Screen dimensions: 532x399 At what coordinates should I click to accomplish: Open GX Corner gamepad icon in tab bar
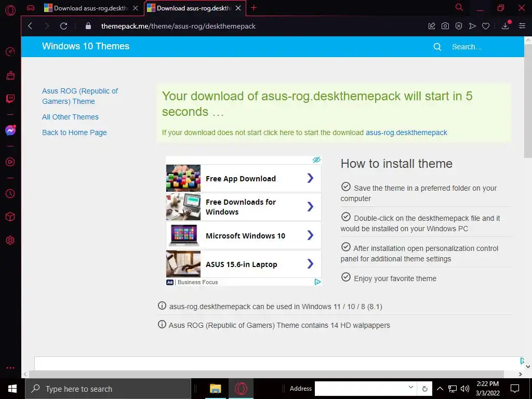click(x=31, y=8)
